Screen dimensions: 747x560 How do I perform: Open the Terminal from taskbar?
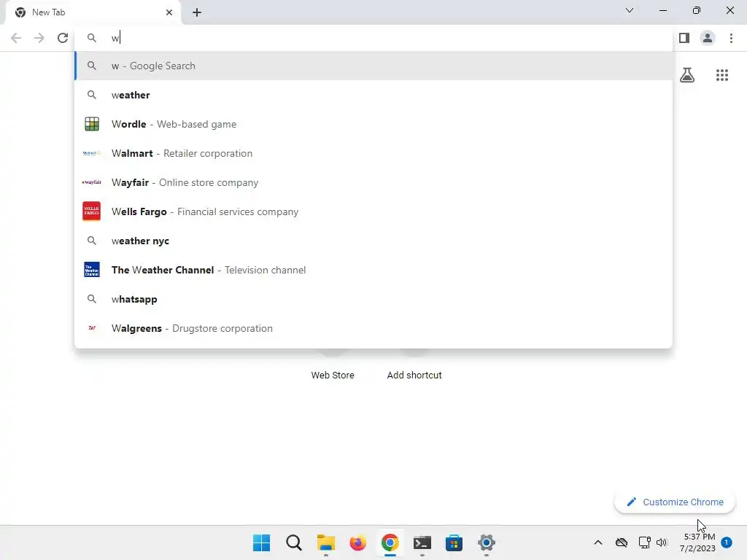[x=422, y=542]
